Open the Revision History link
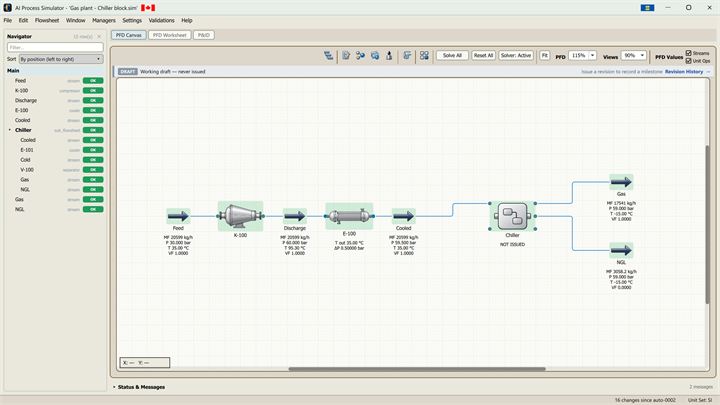The width and height of the screenshot is (720, 405). coord(684,72)
